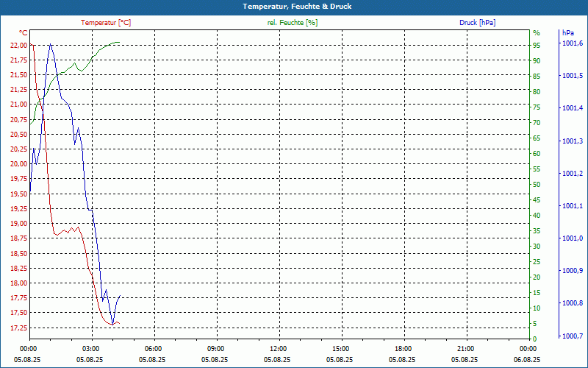Screen dimensions: 588x368
Task: Click the '18,75' temperature axis value
Action: [x=18, y=238]
